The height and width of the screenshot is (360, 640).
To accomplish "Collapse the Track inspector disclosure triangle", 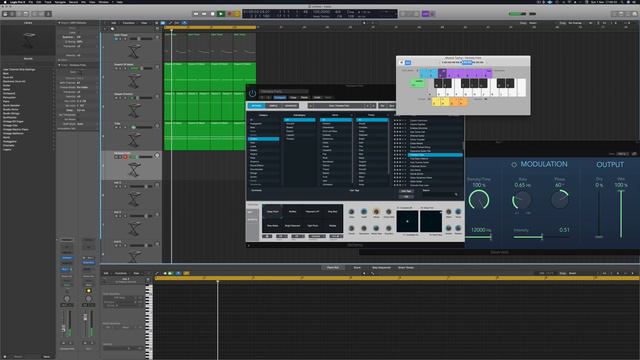I will coord(59,65).
